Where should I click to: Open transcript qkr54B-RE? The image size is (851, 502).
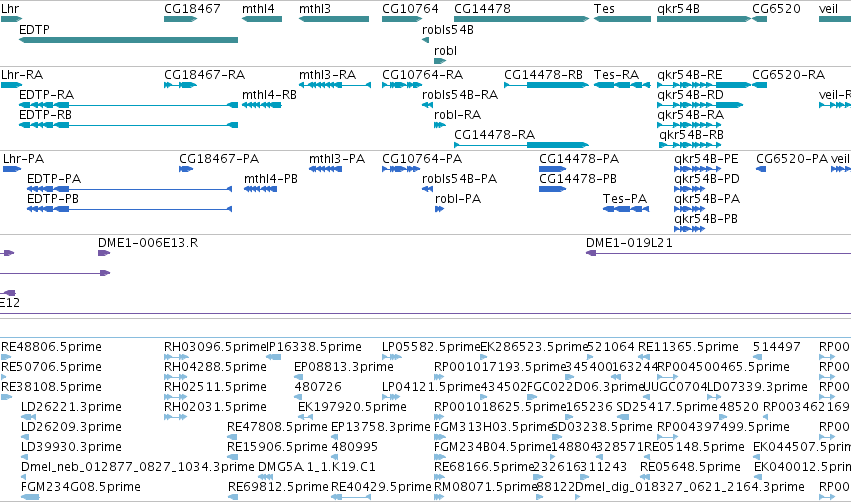690,74
